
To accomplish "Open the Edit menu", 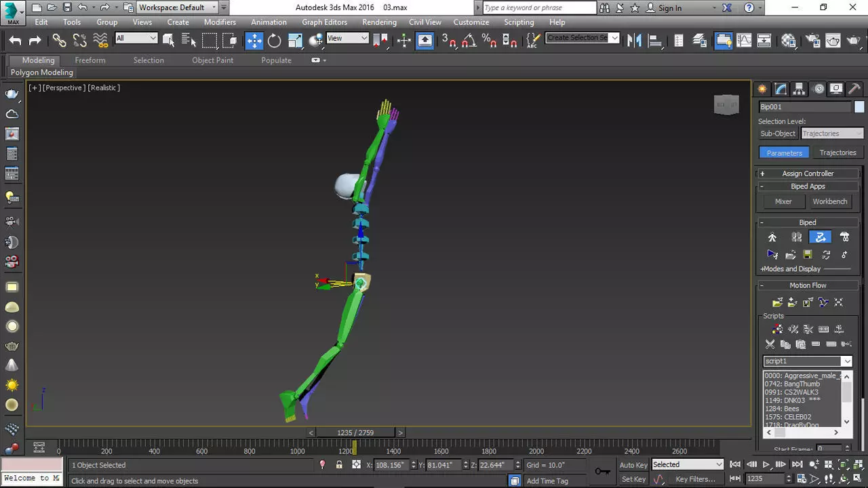I will click(41, 22).
